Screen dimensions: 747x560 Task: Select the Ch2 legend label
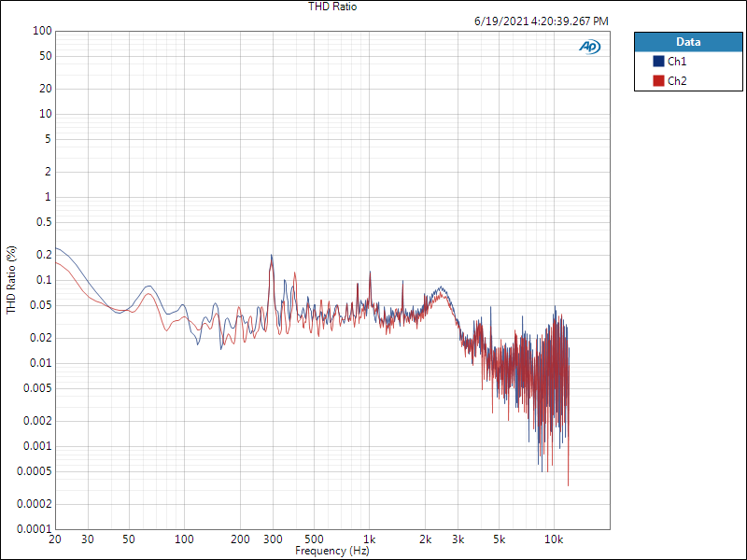coord(678,81)
